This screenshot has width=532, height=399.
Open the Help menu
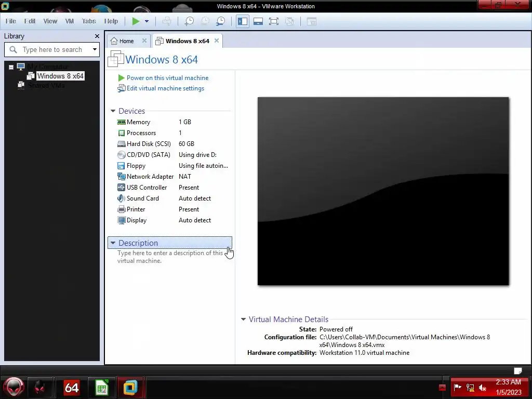coord(111,21)
